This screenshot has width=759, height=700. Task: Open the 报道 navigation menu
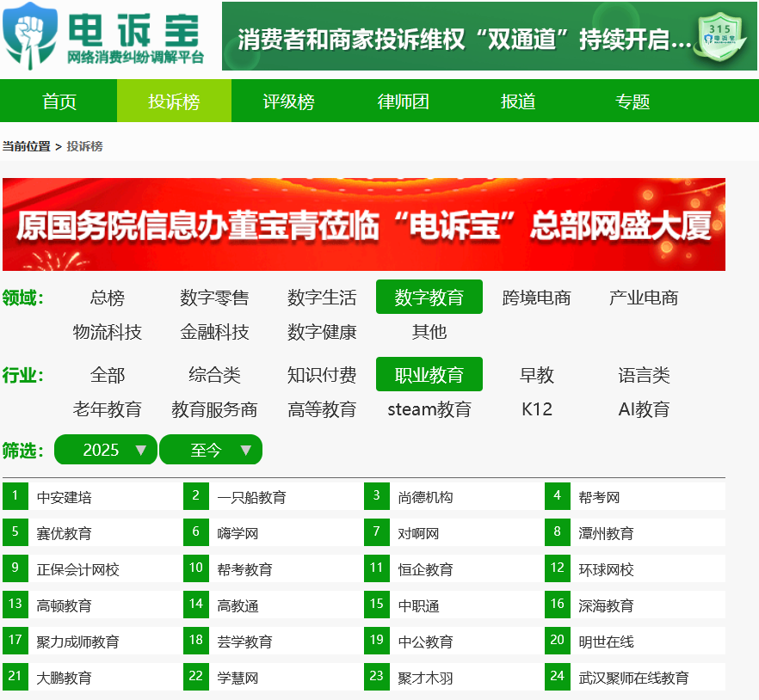tap(516, 101)
